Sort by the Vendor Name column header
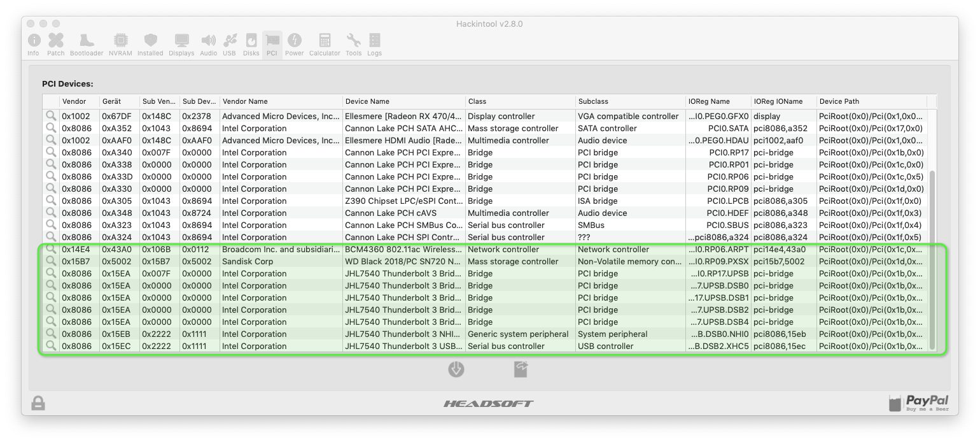This screenshot has width=980, height=442. click(x=281, y=101)
